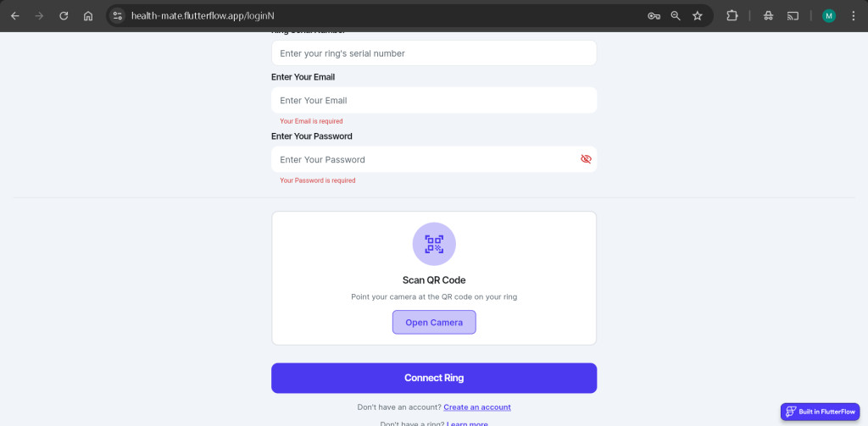Open the browser extensions puzzle icon

coord(732,15)
